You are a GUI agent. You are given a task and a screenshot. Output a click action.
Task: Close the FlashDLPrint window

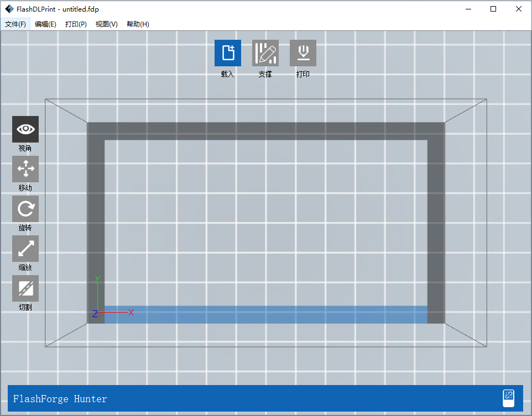518,9
